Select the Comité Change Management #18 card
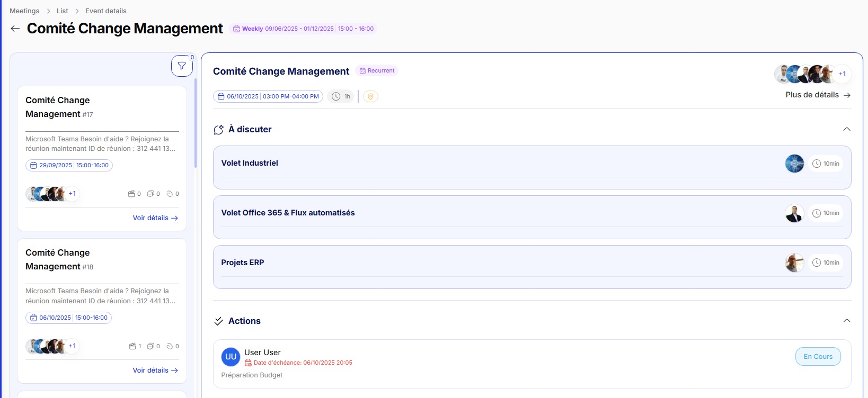The image size is (868, 398). [102, 259]
